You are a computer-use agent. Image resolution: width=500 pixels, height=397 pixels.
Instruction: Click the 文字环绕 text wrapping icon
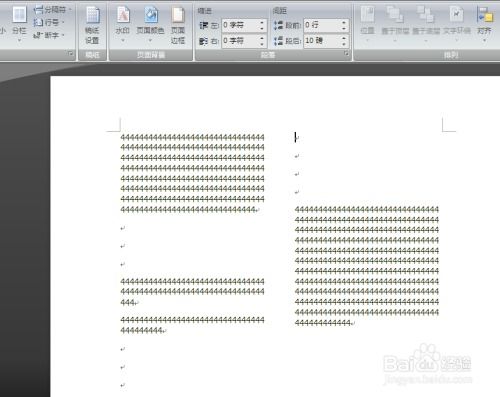(x=457, y=23)
